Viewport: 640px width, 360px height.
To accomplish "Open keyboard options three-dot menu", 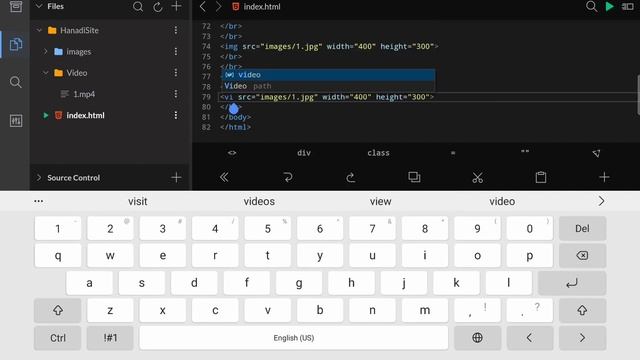I will coord(39,201).
